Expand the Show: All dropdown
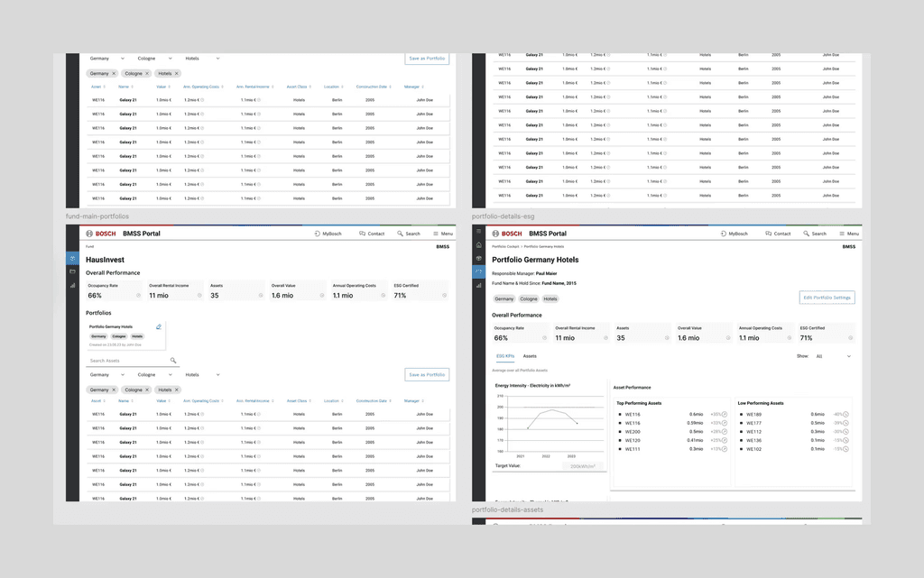The height and width of the screenshot is (578, 924). tap(833, 356)
